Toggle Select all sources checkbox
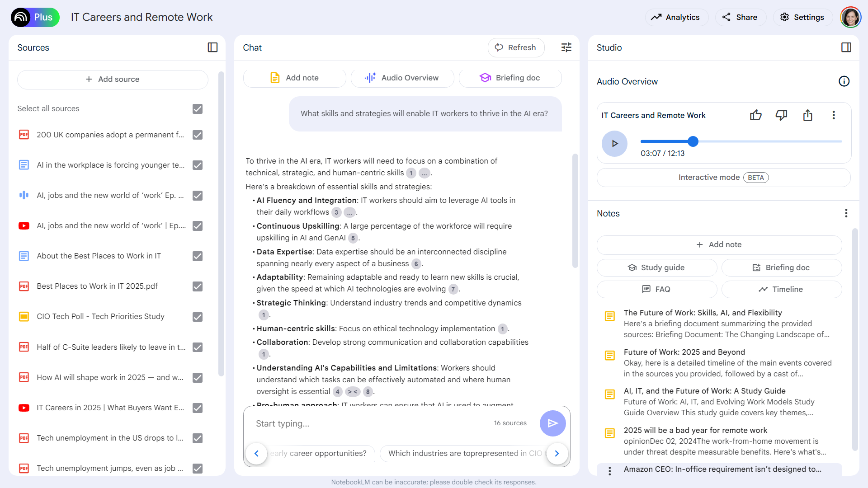The image size is (868, 488). (x=198, y=109)
